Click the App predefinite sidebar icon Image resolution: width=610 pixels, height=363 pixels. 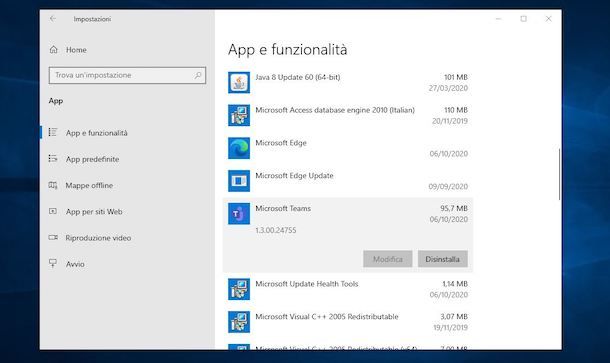pos(53,159)
